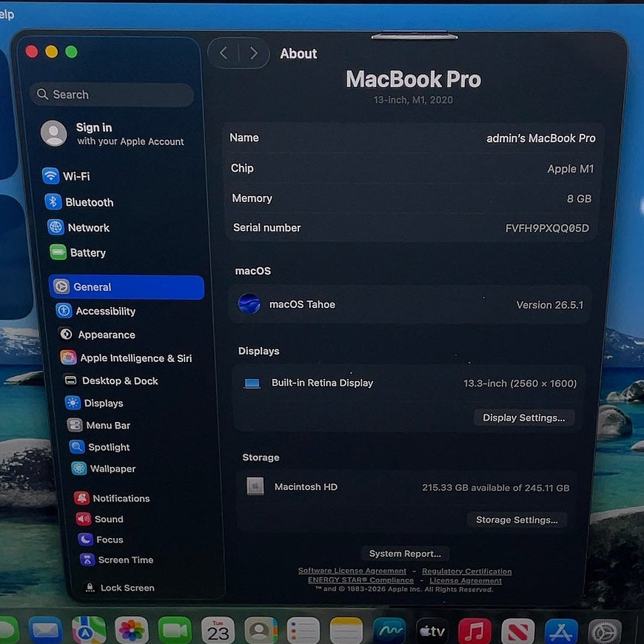
Task: Open Mail from the Dock
Action: tap(45, 630)
